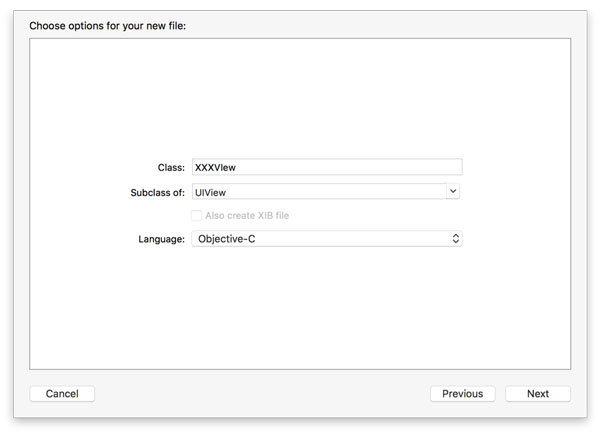This screenshot has height=434, width=600.
Task: Click the "Choose options for your new file" heading
Action: tap(108, 25)
